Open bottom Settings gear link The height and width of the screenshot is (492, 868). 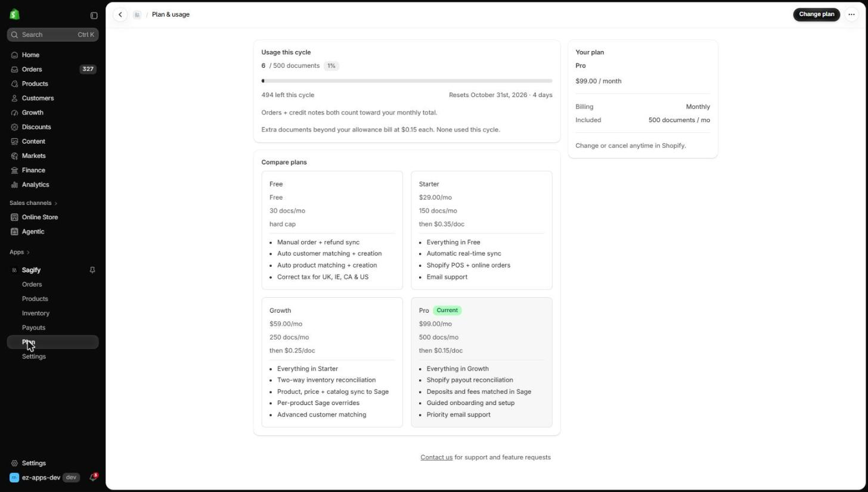click(52, 463)
